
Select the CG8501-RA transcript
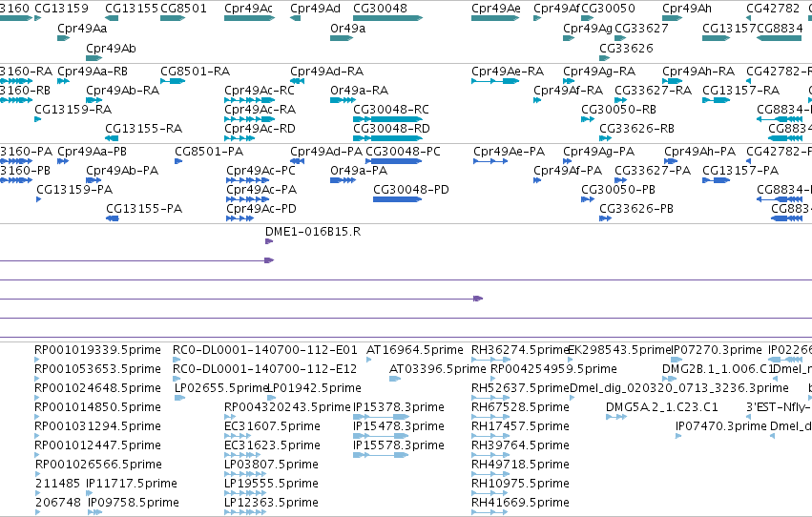[173, 81]
